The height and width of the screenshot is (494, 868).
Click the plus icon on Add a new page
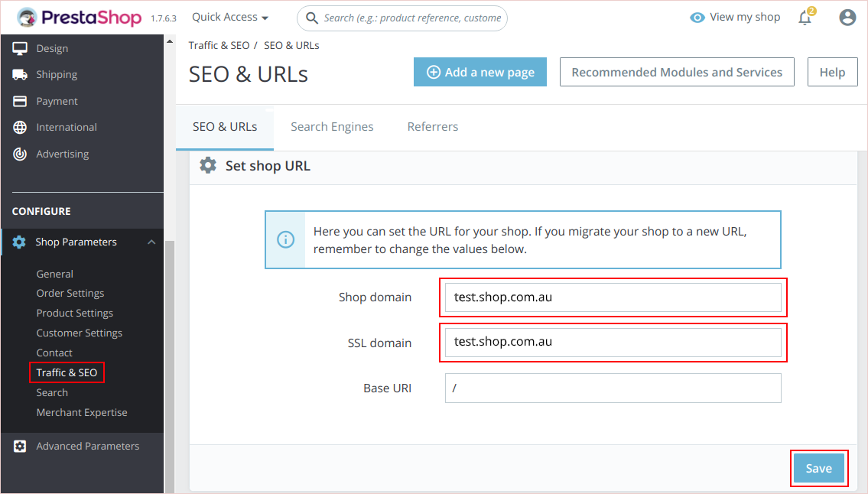click(x=434, y=73)
